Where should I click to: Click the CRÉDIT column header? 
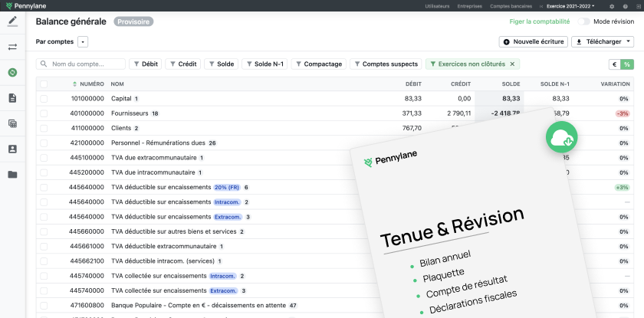461,84
